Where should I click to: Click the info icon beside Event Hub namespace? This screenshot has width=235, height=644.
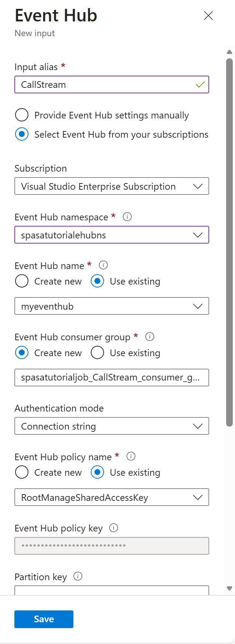pos(127,217)
